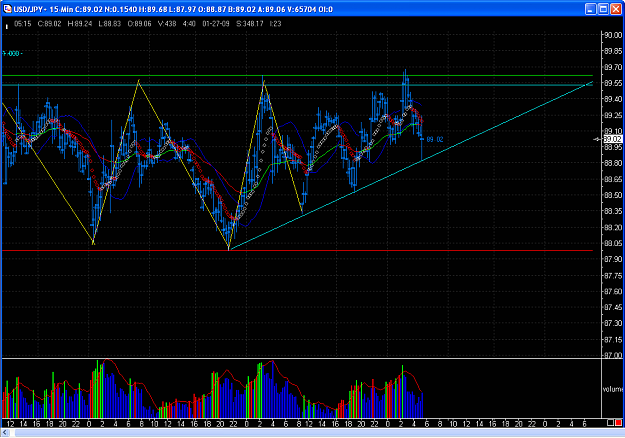
Task: Click the '05:15' time readout
Action: (22, 24)
